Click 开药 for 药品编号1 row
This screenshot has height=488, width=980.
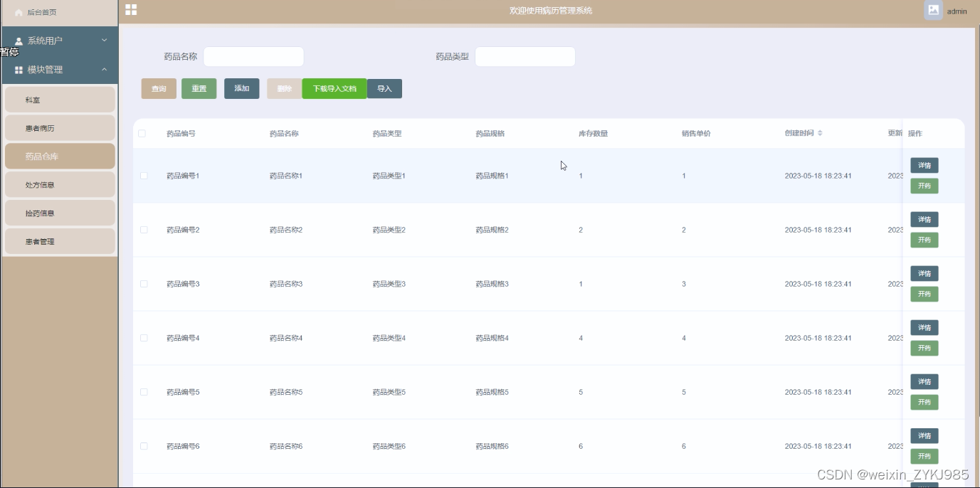(924, 186)
